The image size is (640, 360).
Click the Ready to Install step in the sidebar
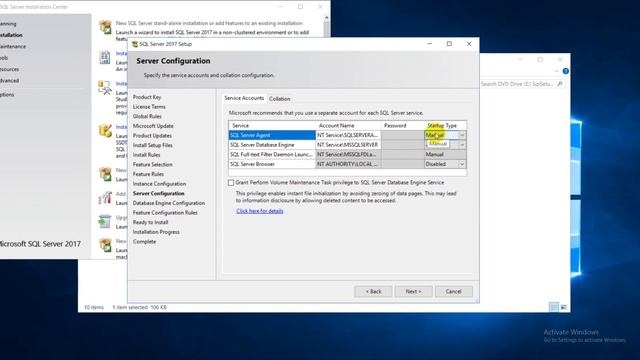150,222
